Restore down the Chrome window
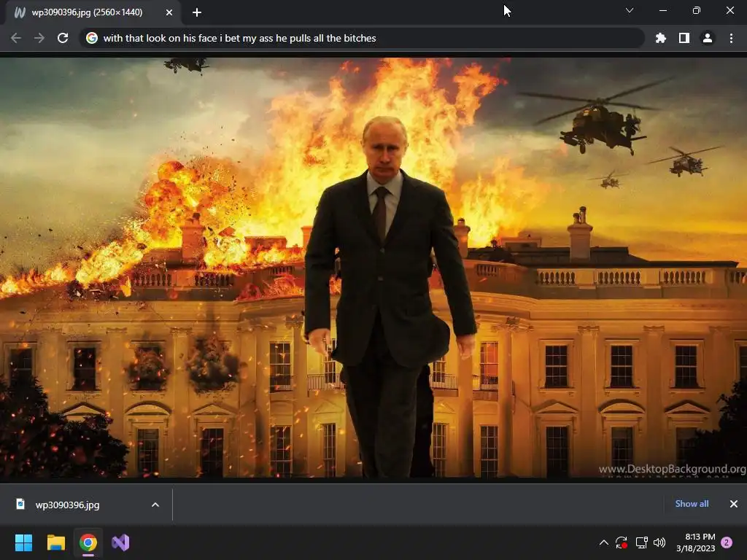747x560 pixels. coord(696,10)
